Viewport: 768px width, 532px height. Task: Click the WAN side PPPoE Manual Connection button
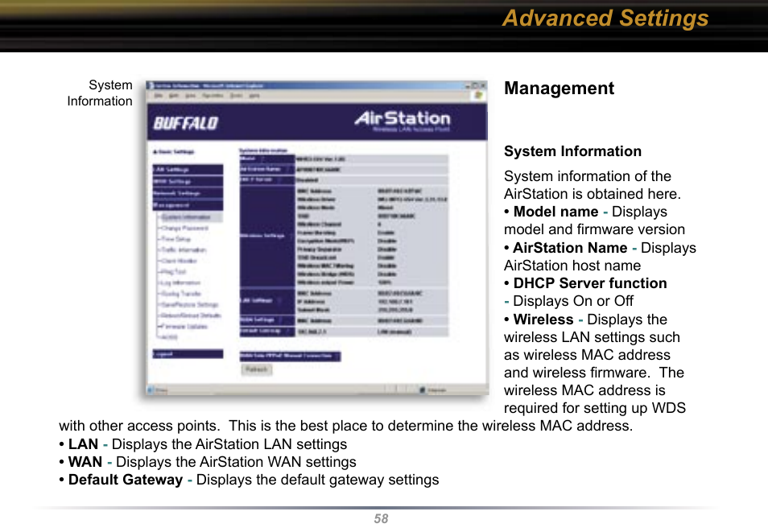(290, 356)
